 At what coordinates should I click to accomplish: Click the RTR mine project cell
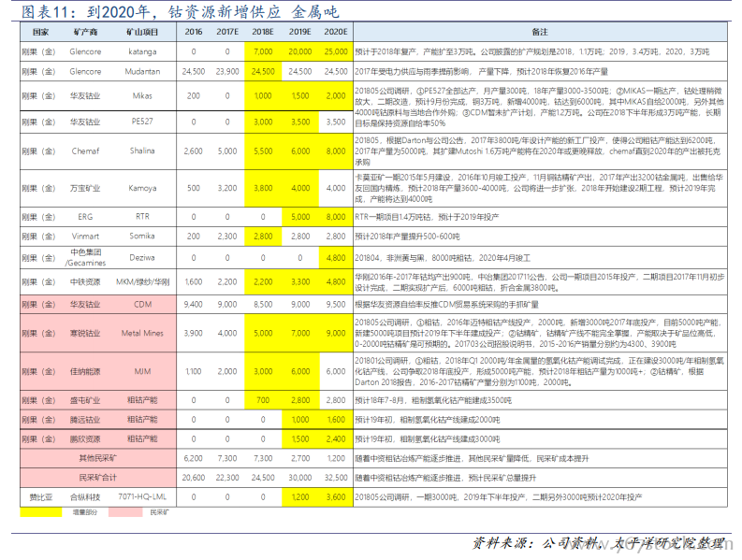pyautogui.click(x=142, y=216)
